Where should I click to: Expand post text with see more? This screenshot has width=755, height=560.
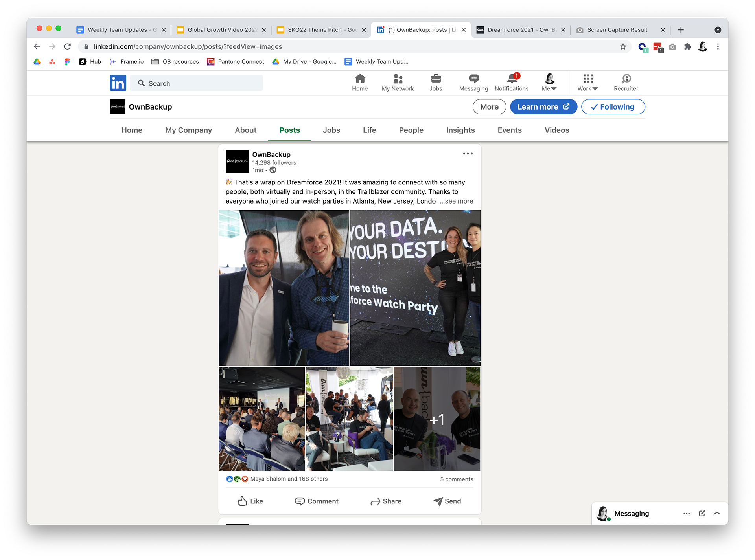click(x=457, y=201)
